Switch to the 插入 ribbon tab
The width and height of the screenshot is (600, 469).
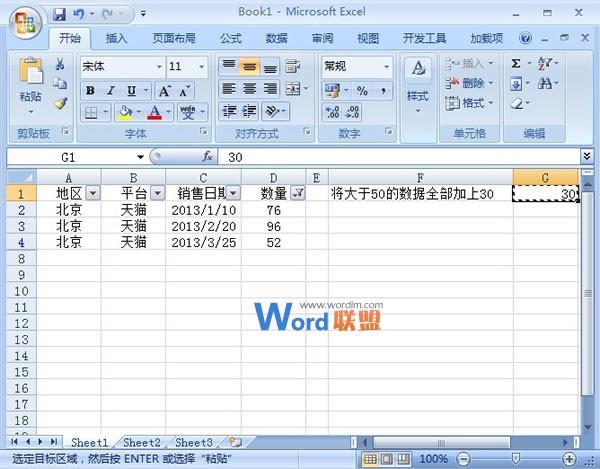117,38
